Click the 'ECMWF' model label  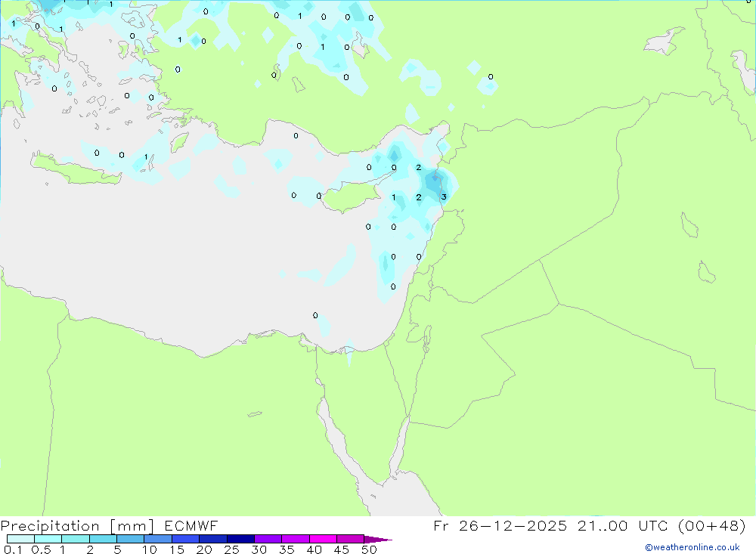coord(191,525)
